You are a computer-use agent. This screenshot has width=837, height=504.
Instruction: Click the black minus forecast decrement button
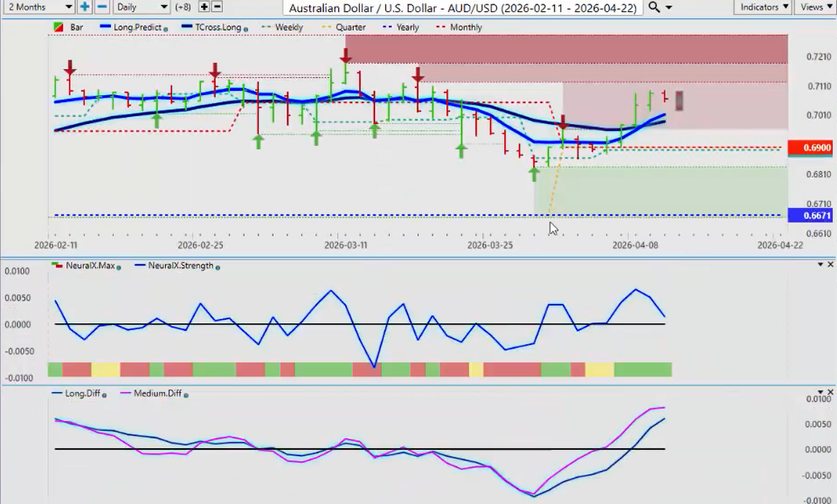[x=218, y=7]
